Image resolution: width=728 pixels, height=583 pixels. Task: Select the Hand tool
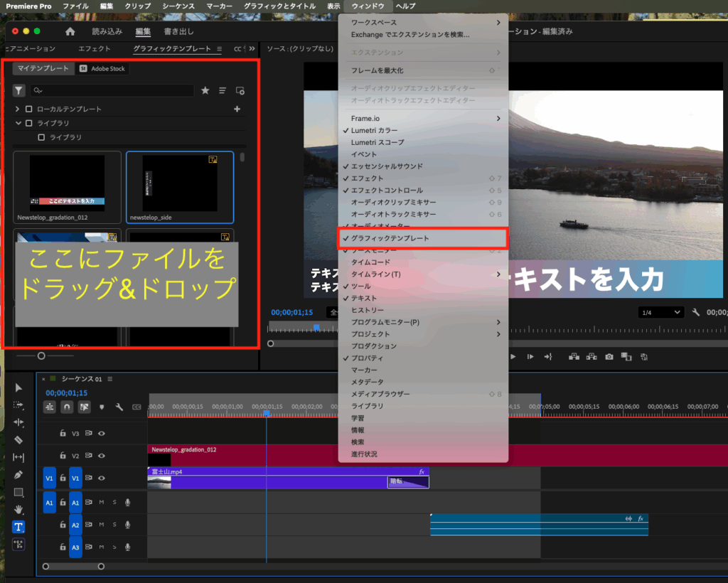[x=18, y=509]
